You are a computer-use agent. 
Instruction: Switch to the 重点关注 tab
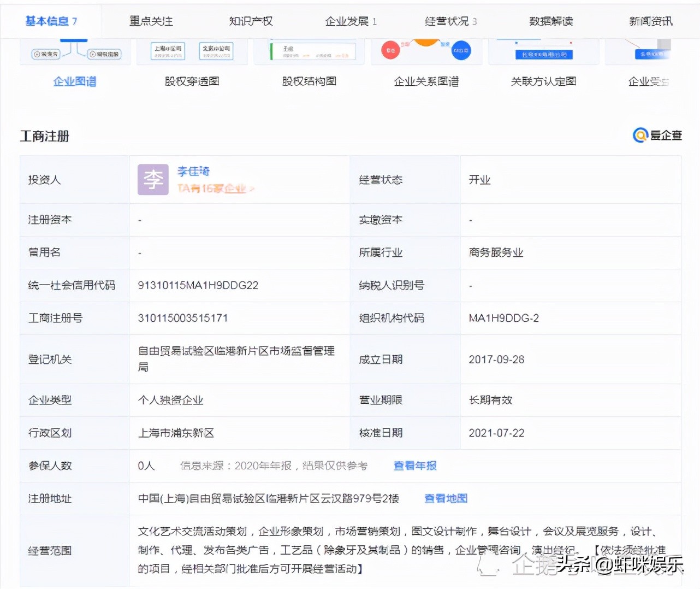(151, 21)
